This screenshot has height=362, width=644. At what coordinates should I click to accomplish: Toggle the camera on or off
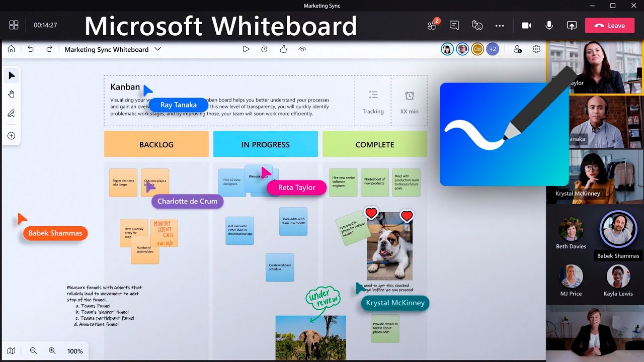click(x=527, y=25)
